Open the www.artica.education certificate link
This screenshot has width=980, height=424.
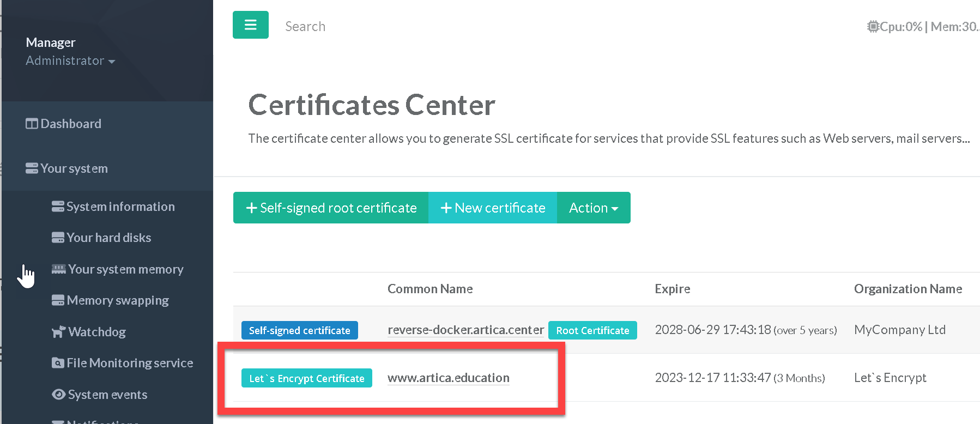pos(448,378)
